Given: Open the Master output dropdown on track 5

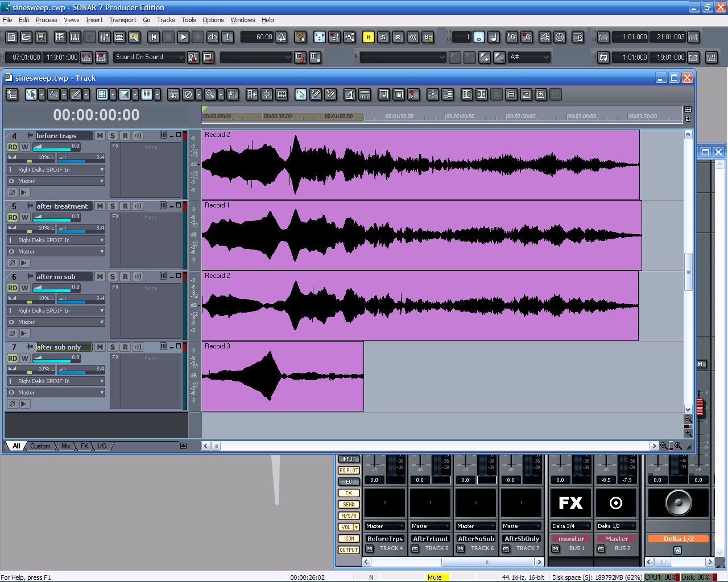Looking at the screenshot, I should [56, 251].
